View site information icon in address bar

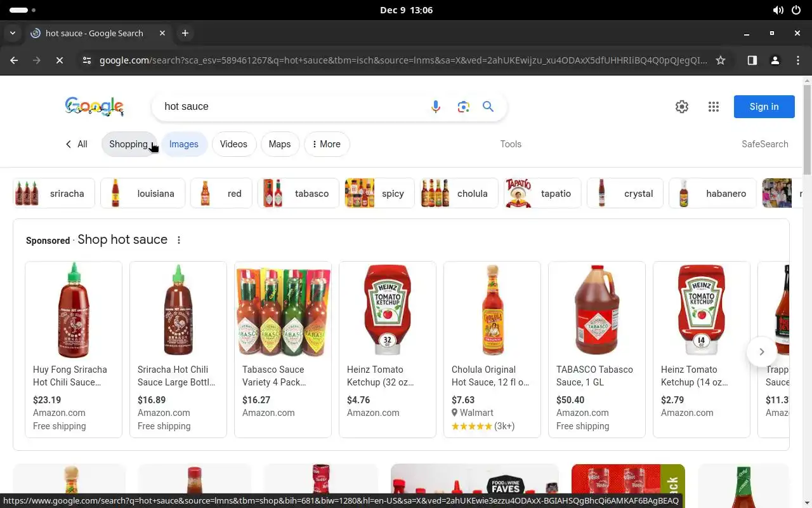coord(87,60)
